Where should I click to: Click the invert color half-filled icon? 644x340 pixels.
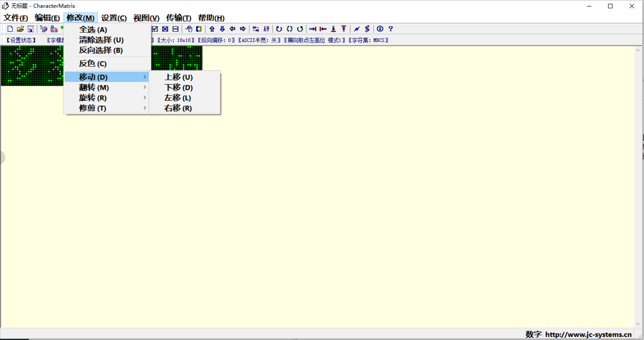199,29
